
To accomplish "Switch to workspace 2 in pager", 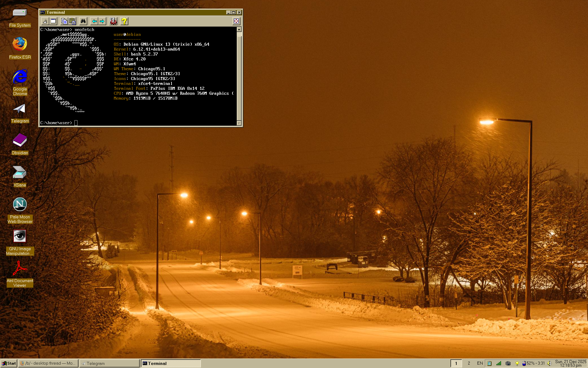I will 469,363.
